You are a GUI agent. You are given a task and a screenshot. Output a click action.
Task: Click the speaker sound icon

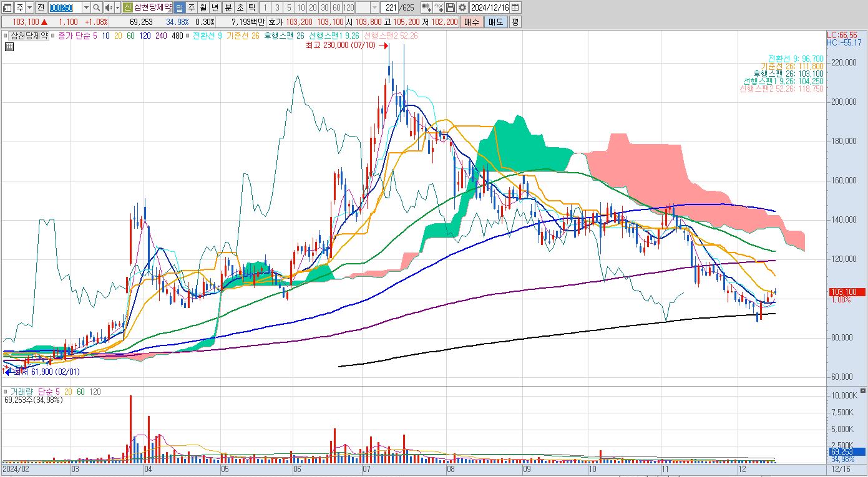[x=108, y=7]
